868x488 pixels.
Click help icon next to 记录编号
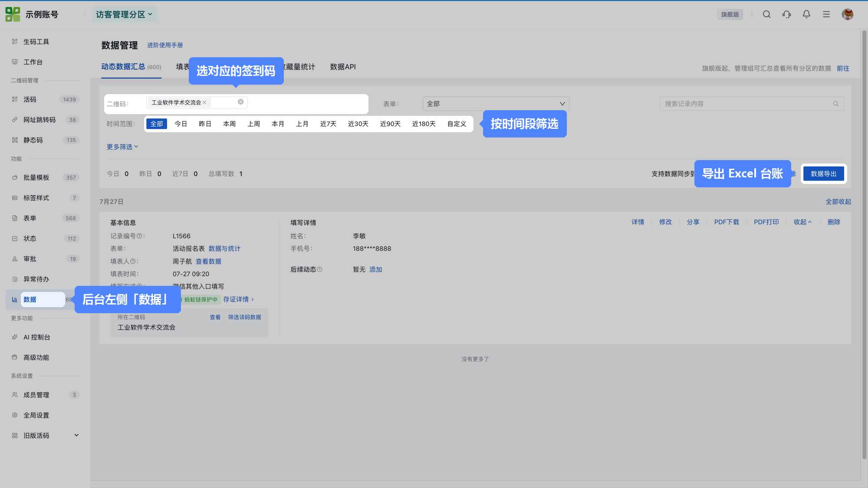(139, 236)
